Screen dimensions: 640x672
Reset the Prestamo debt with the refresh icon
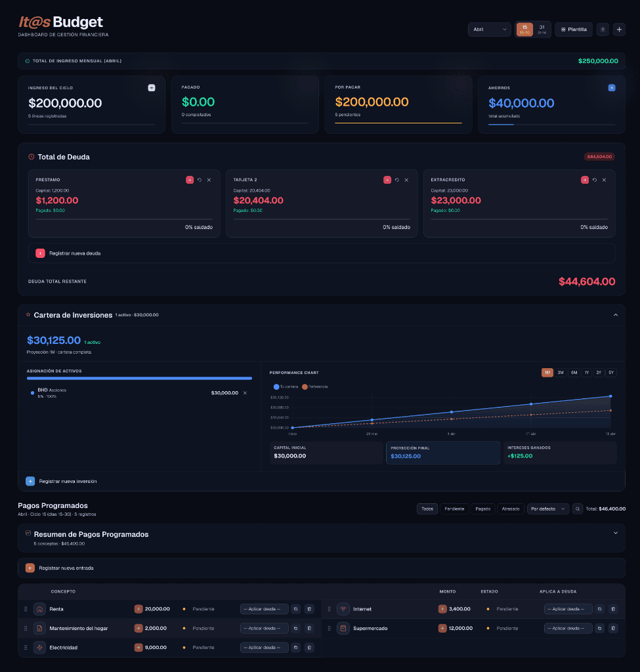(x=200, y=179)
